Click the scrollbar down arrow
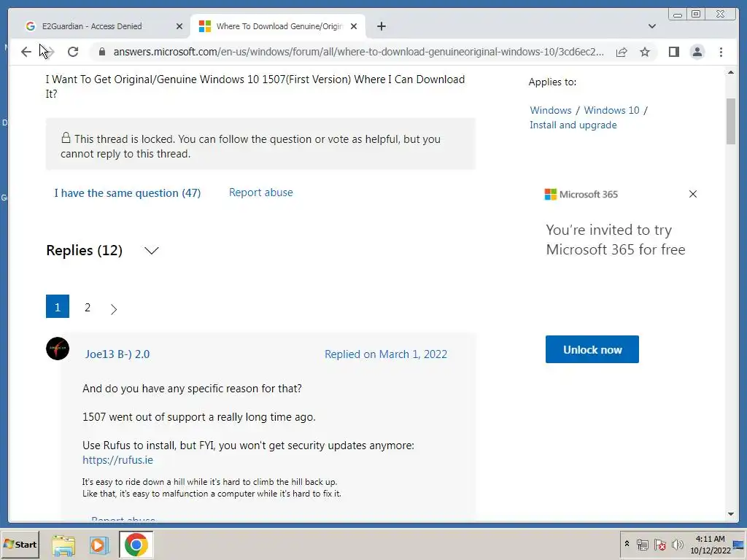The width and height of the screenshot is (747, 560). [731, 514]
